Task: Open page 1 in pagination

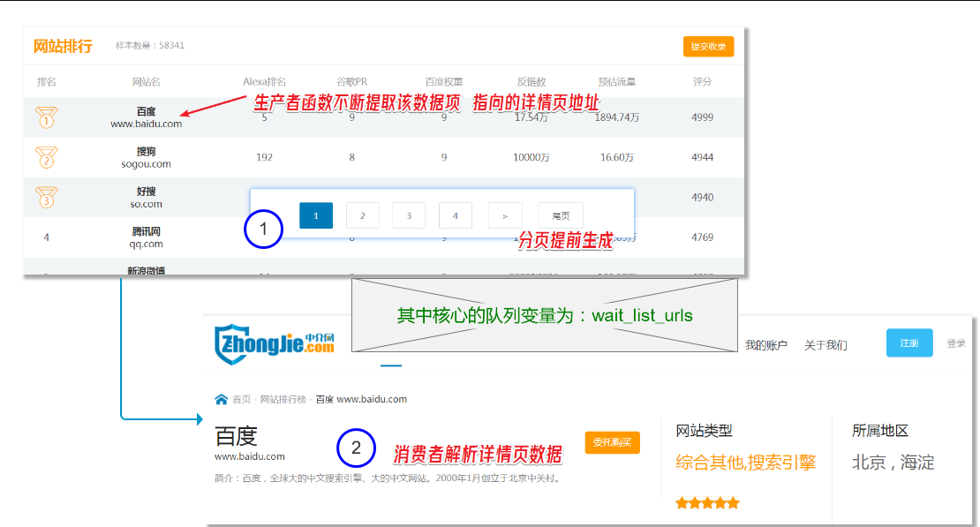Action: (x=315, y=215)
